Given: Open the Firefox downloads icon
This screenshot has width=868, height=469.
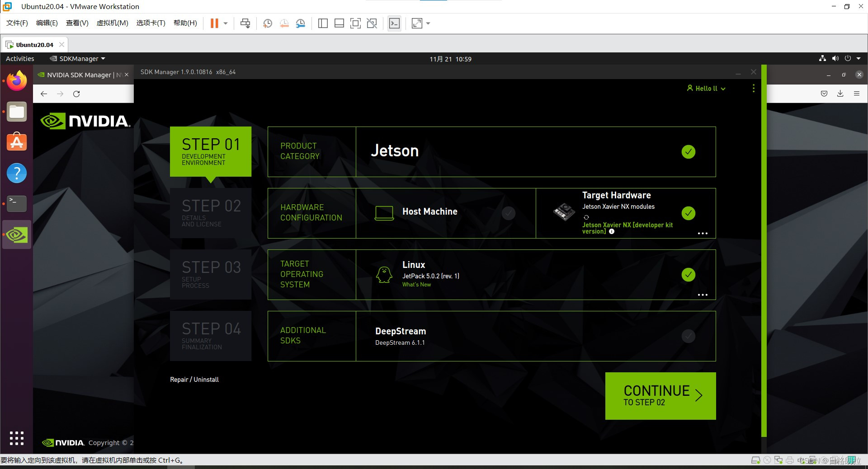Looking at the screenshot, I should tap(840, 94).
